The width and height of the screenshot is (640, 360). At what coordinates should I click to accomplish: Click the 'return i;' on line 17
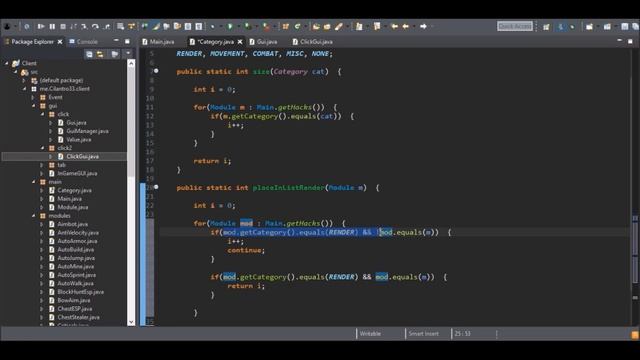pyautogui.click(x=212, y=161)
